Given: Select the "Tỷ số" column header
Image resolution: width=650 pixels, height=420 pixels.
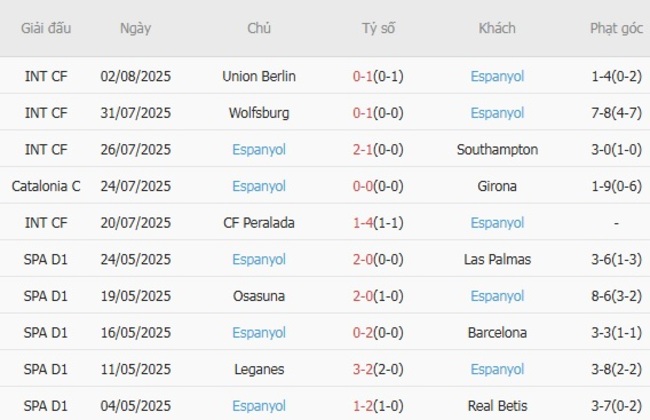Looking at the screenshot, I should pos(379,28).
